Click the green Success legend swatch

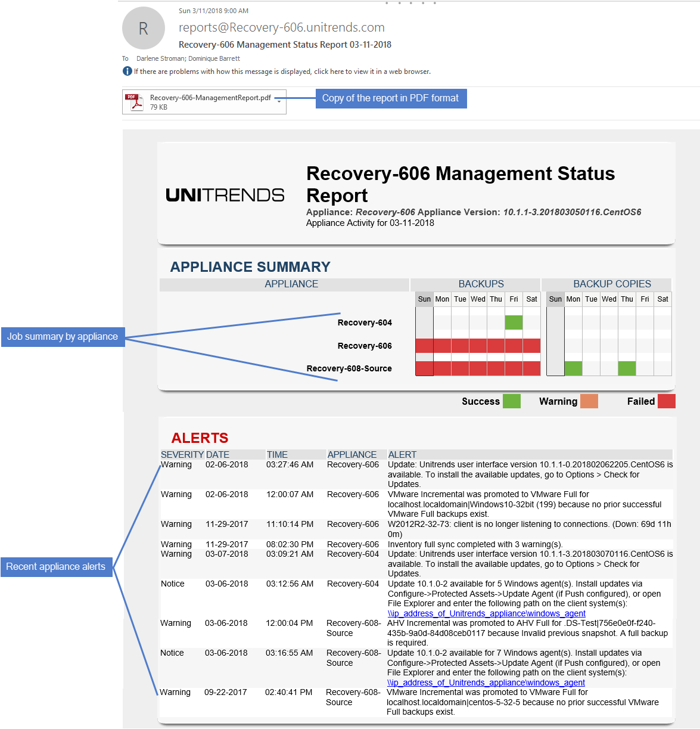coord(511,401)
